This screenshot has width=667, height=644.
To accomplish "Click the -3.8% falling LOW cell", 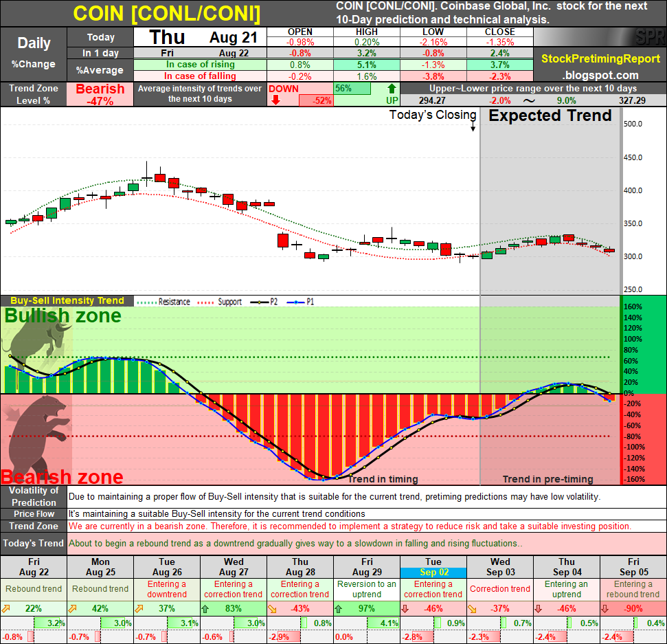I will click(x=433, y=76).
